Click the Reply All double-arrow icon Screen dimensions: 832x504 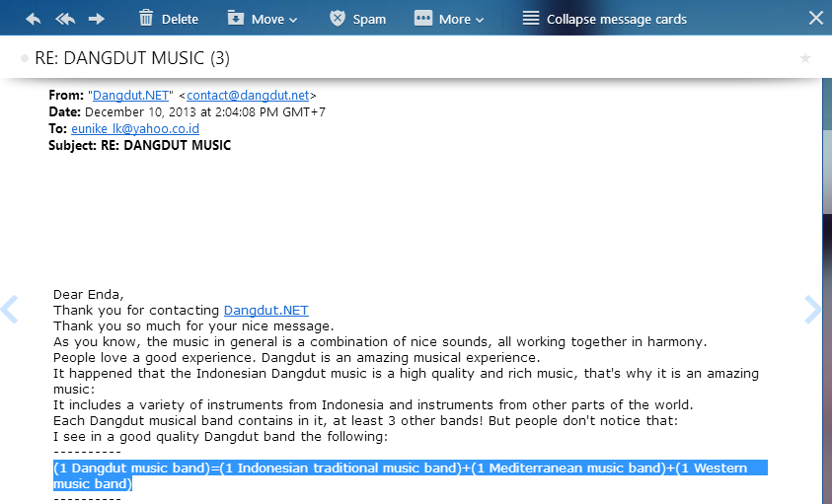(x=65, y=19)
